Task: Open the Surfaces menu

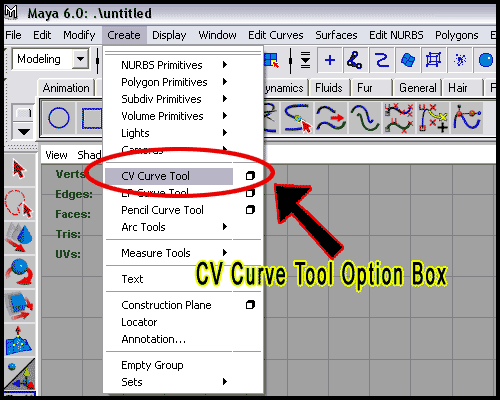Action: [x=336, y=35]
